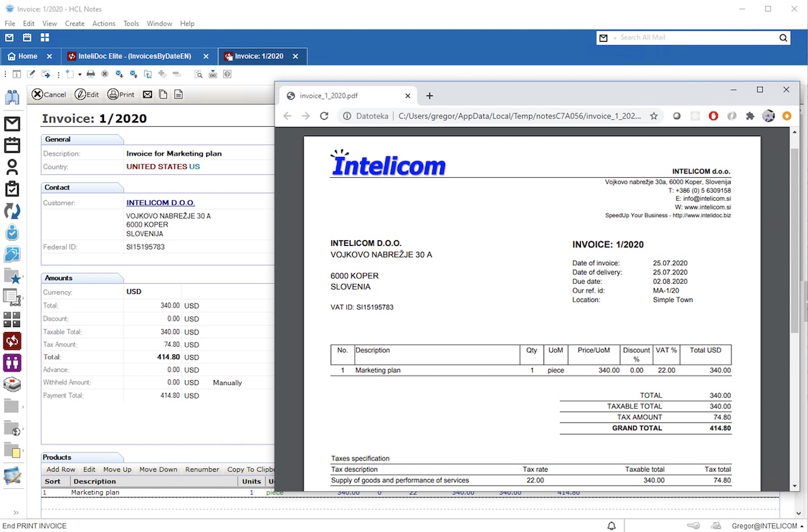Click the forward document arrow toolbar icon
808x532 pixels.
pos(45,75)
